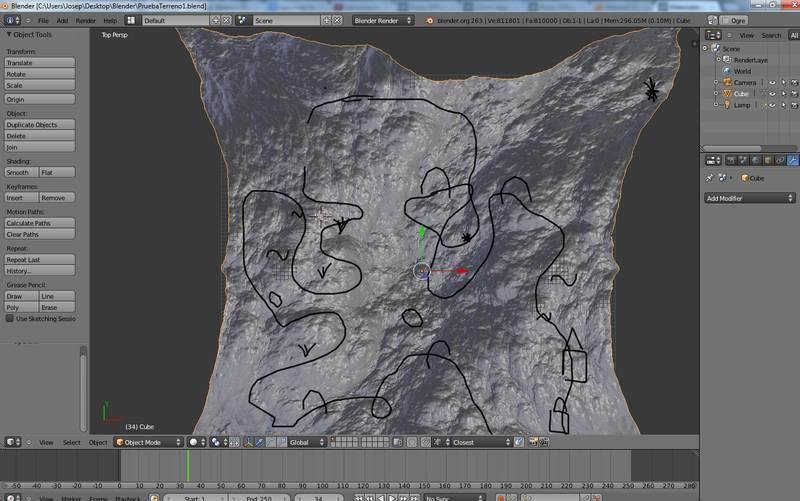Open the World properties tab icon
Screen dimensions: 800x501
click(x=755, y=159)
